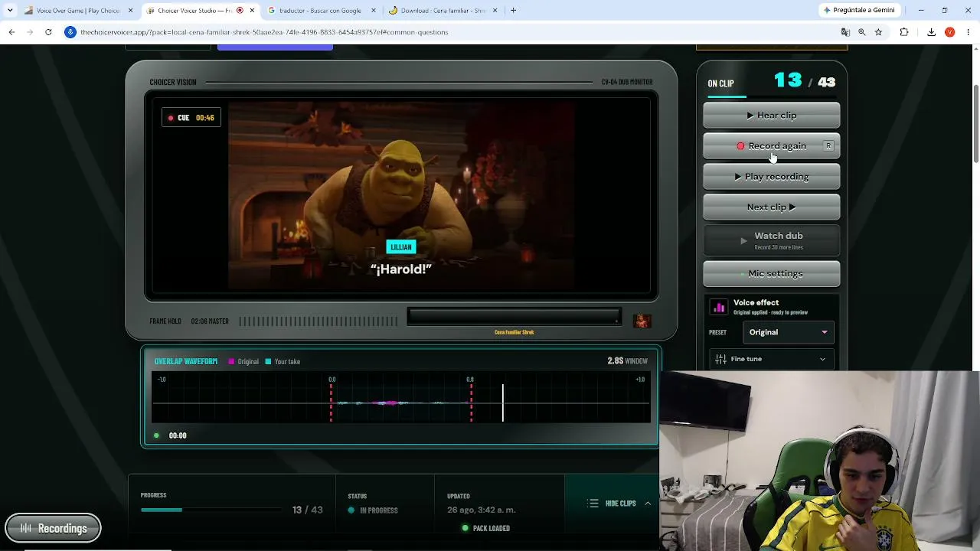
Task: Click the Cena familiar Shrek pack thumbnail
Action: (x=642, y=321)
